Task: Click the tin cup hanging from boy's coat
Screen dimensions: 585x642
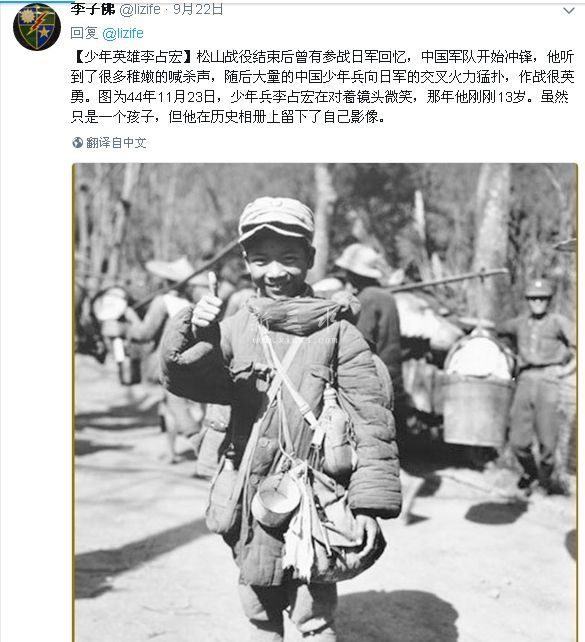Action: click(276, 500)
